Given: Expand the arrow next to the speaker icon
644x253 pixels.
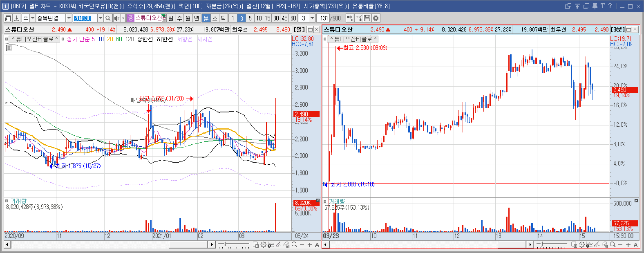Looking at the screenshot, I should click(x=123, y=18).
